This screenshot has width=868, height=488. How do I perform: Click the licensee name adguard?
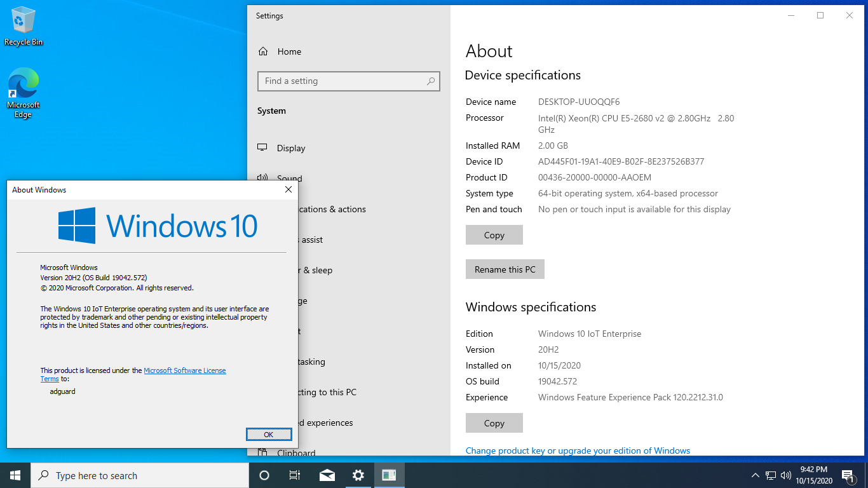coord(62,391)
